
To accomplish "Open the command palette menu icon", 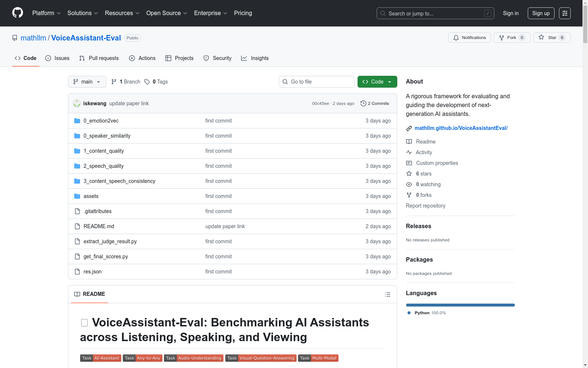I will tap(565, 13).
